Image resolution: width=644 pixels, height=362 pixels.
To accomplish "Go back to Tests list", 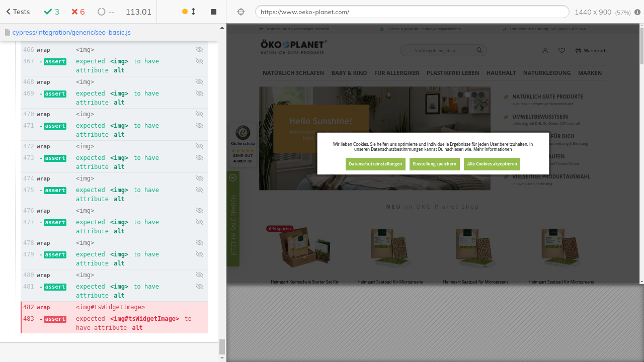I will [18, 12].
